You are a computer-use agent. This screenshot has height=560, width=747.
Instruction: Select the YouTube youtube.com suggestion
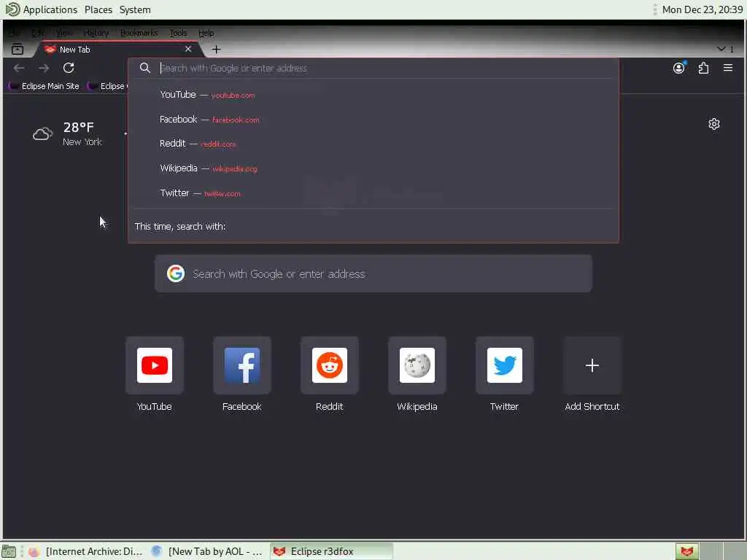coord(373,95)
